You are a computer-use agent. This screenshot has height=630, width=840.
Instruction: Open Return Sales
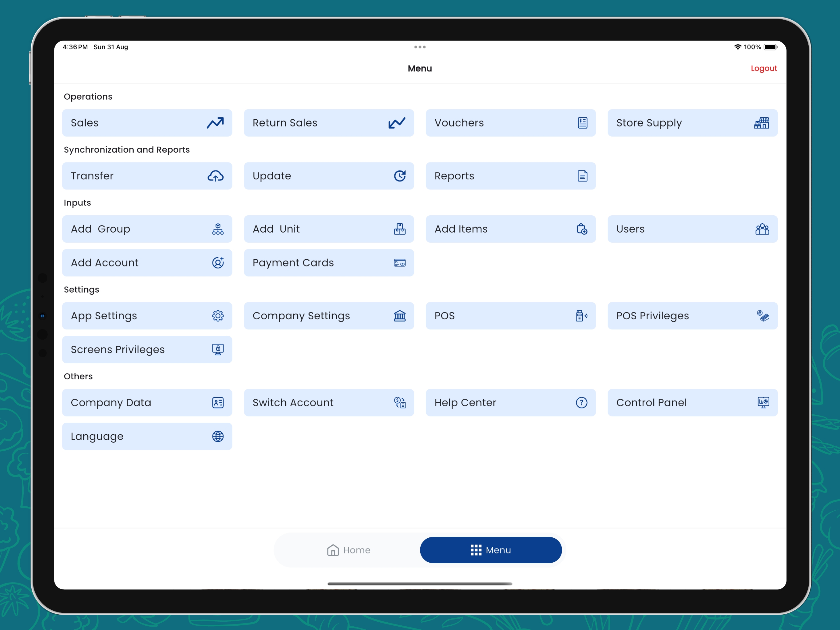pyautogui.click(x=329, y=123)
